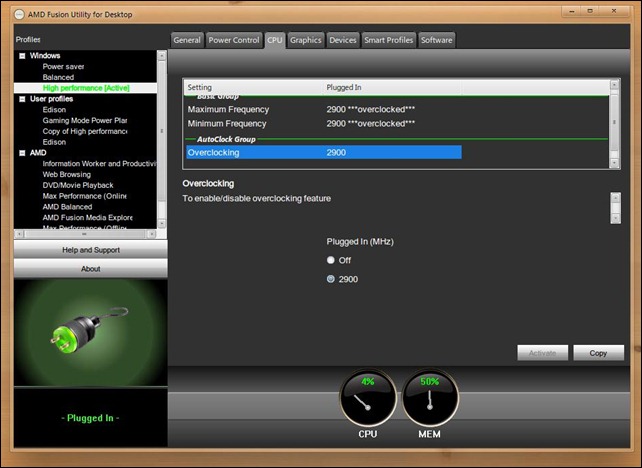Click the Help and Support button
This screenshot has width=642, height=468.
[91, 250]
